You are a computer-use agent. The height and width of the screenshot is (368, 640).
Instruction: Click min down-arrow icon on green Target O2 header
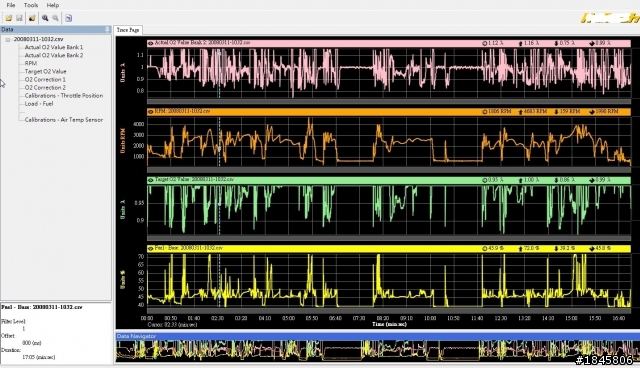click(556, 180)
